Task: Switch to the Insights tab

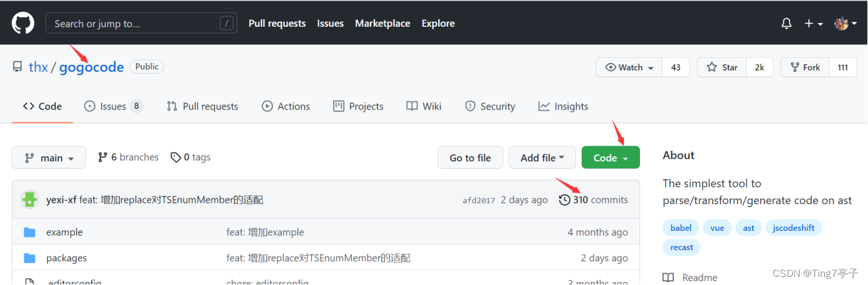Action: coord(564,106)
